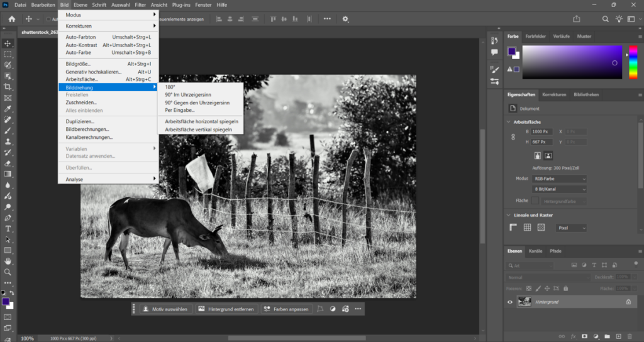Set landscape orientation for Arbeitsfläche
Screen dimensions: 644x342
(x=548, y=156)
